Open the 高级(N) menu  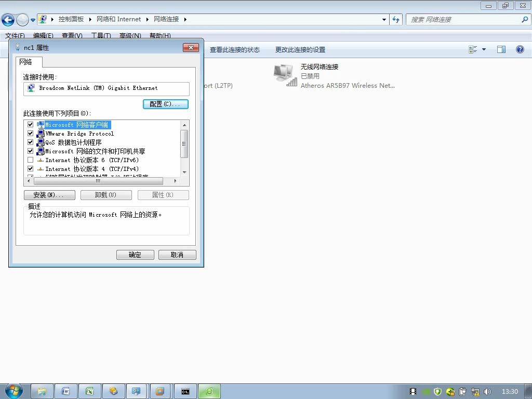(x=130, y=35)
